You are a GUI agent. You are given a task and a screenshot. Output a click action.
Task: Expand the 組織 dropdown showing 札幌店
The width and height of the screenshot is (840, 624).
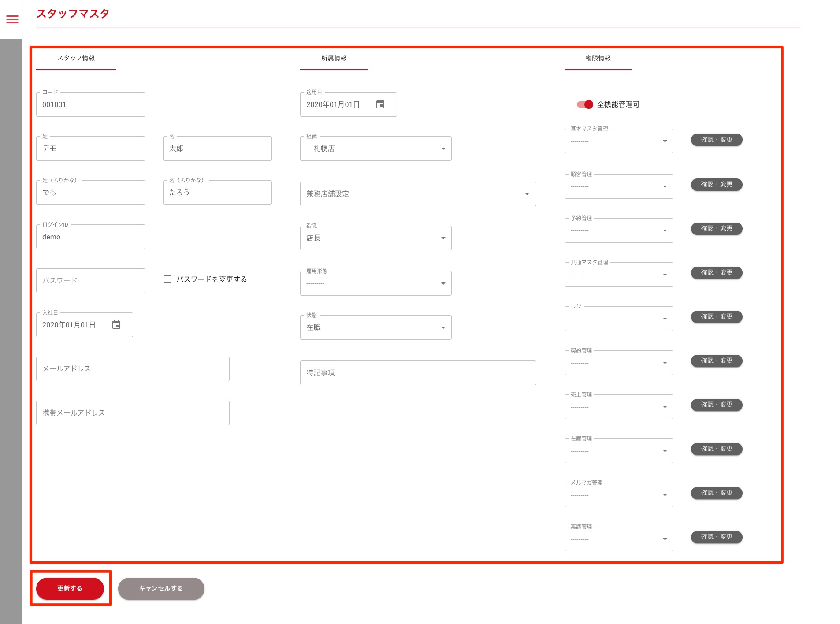pos(375,149)
